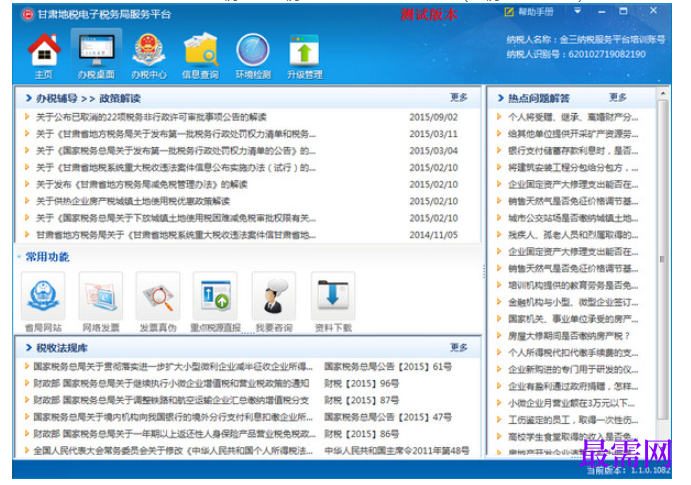Open 信息查询 folder icon
The width and height of the screenshot is (691, 485).
pyautogui.click(x=201, y=56)
